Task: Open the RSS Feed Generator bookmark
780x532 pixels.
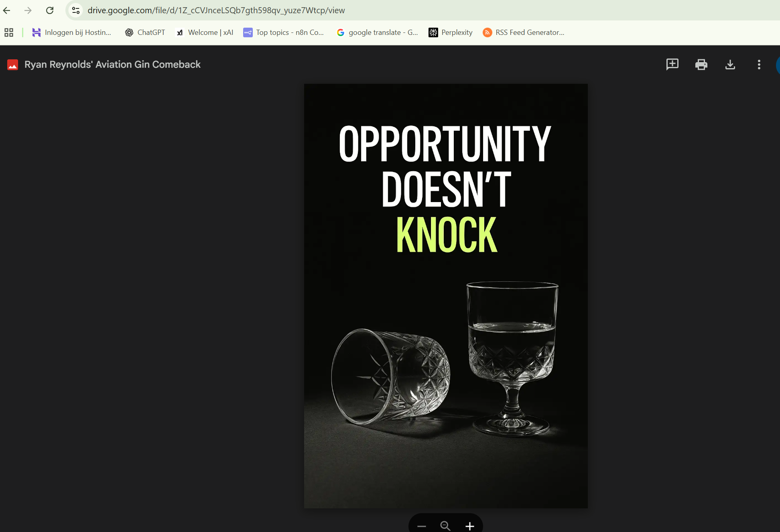Action: 524,32
